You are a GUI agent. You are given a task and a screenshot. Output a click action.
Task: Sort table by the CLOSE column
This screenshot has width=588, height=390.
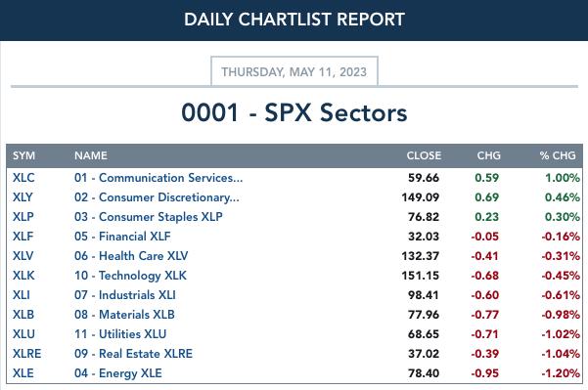tap(424, 155)
